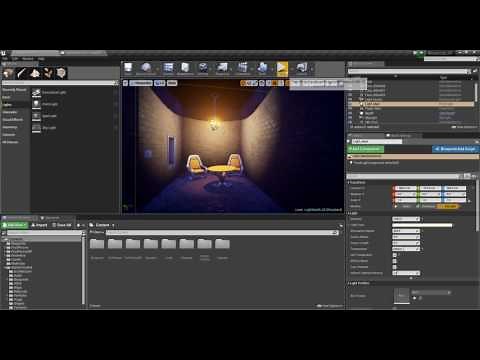The width and height of the screenshot is (480, 360).
Task: Click the Intensity value field
Action: coord(406,219)
